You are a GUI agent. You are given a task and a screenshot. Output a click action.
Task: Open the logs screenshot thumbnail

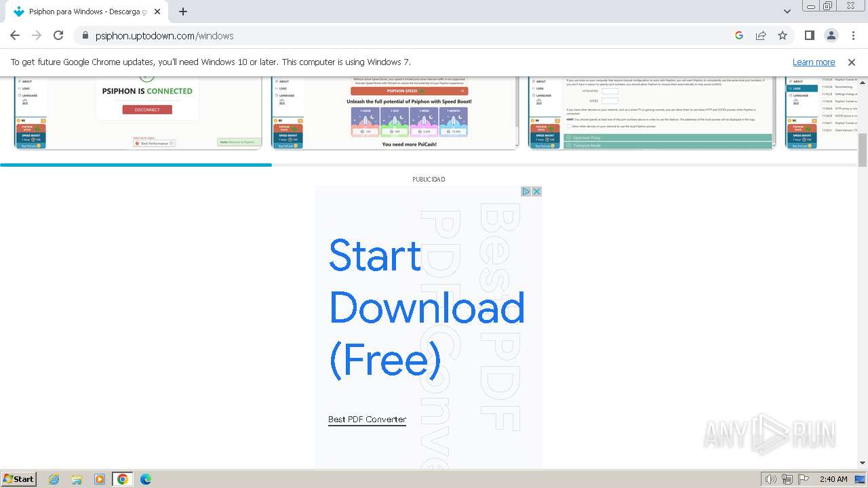(x=821, y=113)
